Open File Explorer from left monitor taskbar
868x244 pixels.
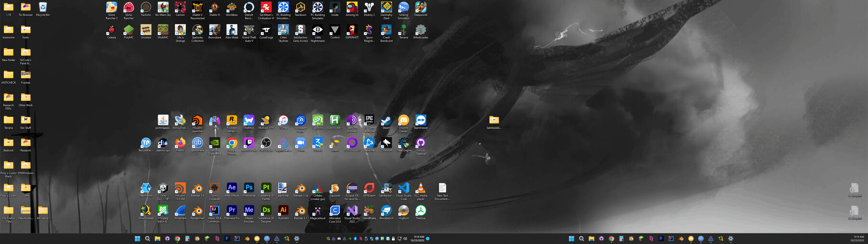pos(157,239)
